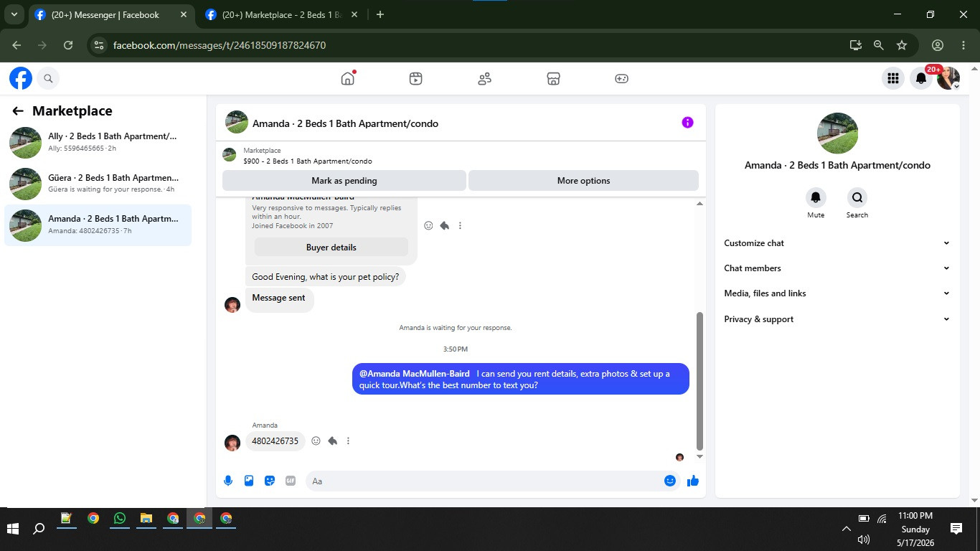
Task: Reply to the 4802426735 message
Action: click(332, 441)
